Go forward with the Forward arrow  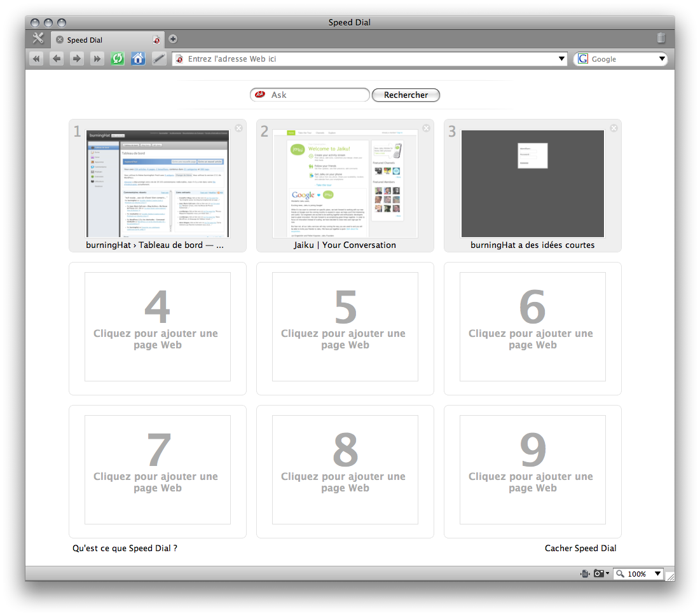coord(77,58)
